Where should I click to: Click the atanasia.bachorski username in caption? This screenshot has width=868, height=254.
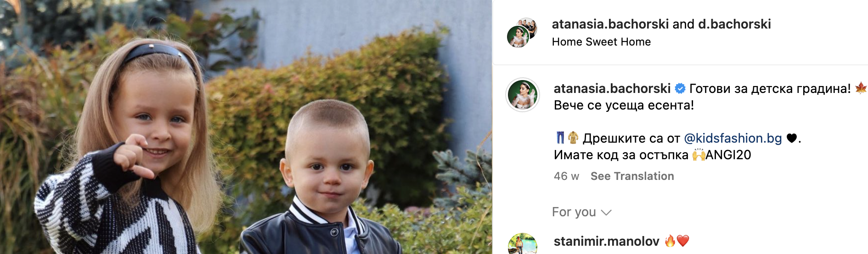[612, 88]
